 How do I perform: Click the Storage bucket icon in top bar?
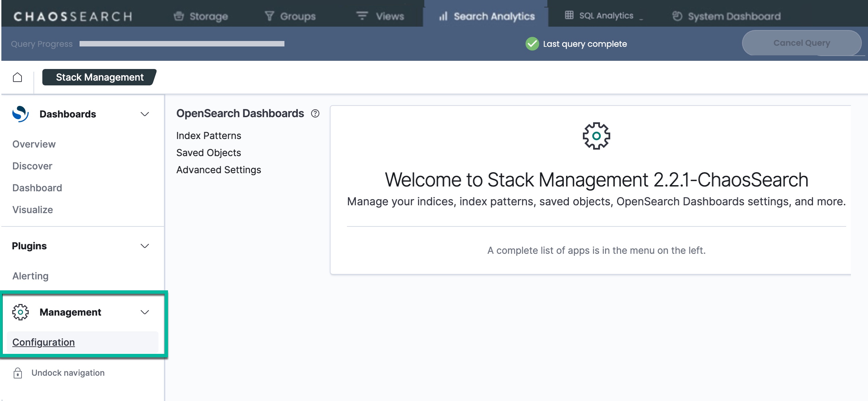[x=179, y=16]
